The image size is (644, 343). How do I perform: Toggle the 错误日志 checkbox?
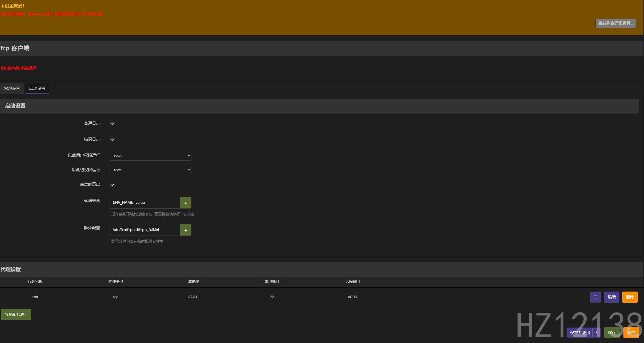[113, 140]
